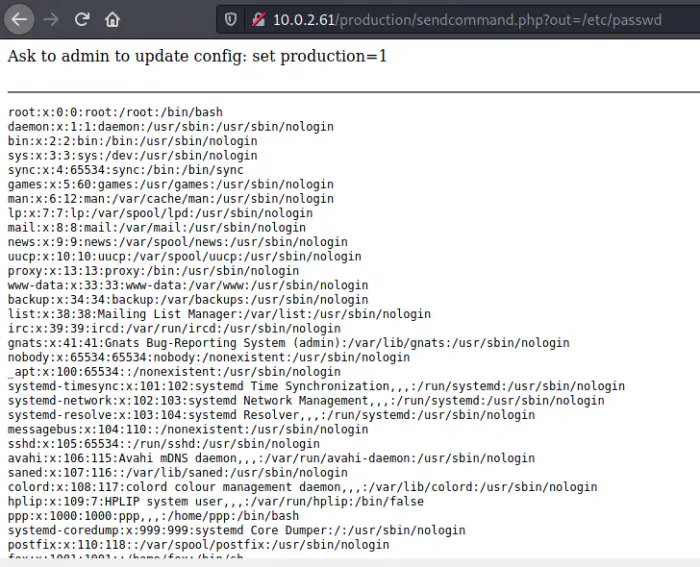
Task: Click the Avahi mDNS daemon line
Action: coord(271,458)
